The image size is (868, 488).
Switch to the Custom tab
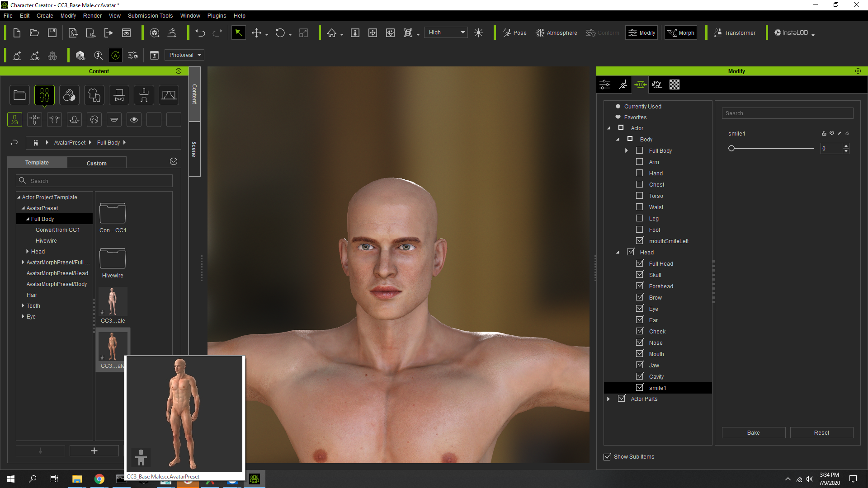(96, 163)
